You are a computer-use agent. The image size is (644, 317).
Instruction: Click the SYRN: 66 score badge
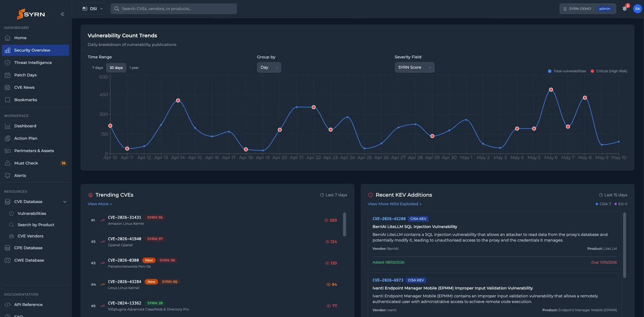tap(169, 282)
